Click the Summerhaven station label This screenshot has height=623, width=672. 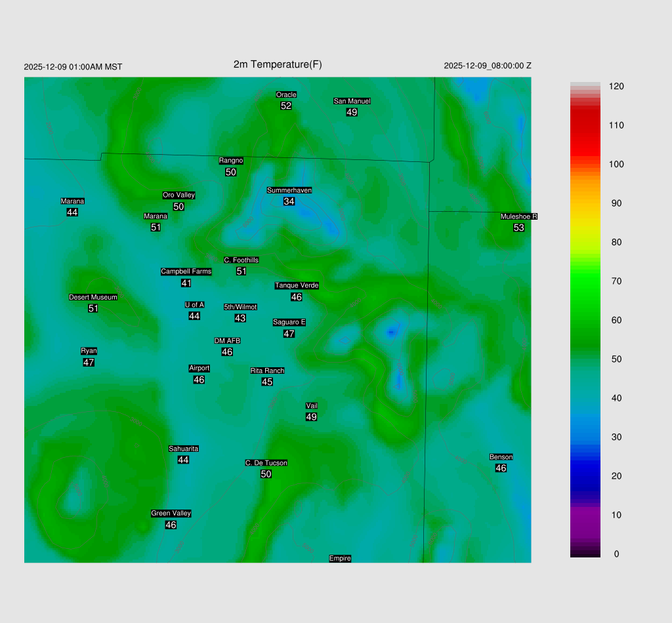coord(289,190)
